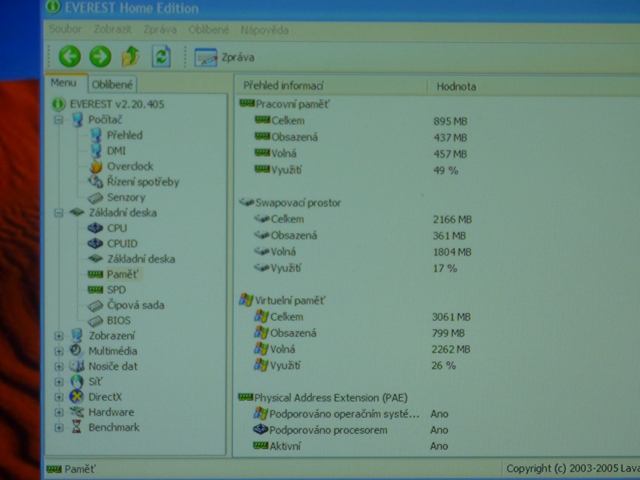
Task: Expand the DirectX tree branch
Action: pyautogui.click(x=59, y=397)
